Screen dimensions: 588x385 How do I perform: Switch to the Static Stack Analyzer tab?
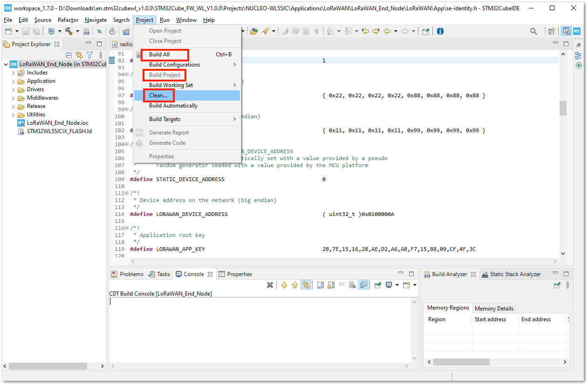pos(511,274)
